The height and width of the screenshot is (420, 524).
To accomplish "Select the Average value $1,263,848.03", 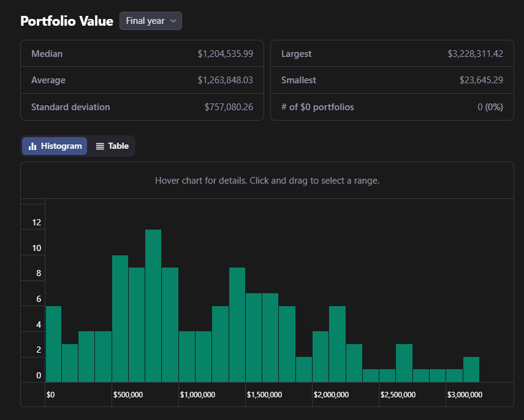I will 225,80.
